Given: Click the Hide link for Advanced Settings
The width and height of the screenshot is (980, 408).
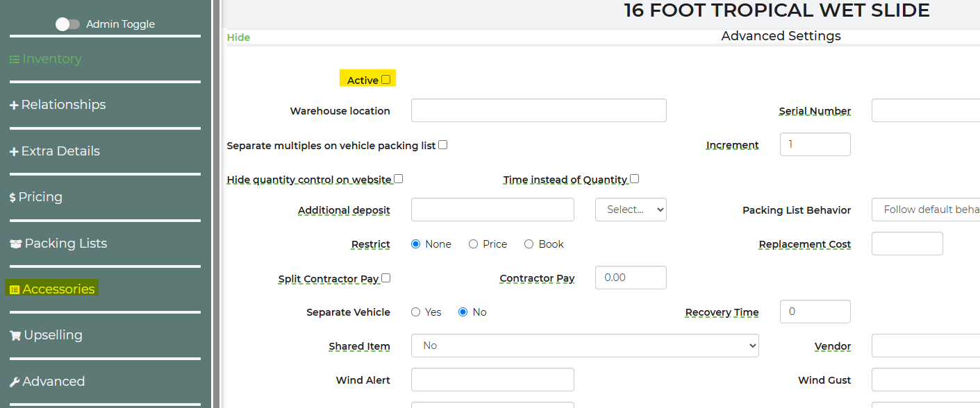Looking at the screenshot, I should (x=238, y=37).
